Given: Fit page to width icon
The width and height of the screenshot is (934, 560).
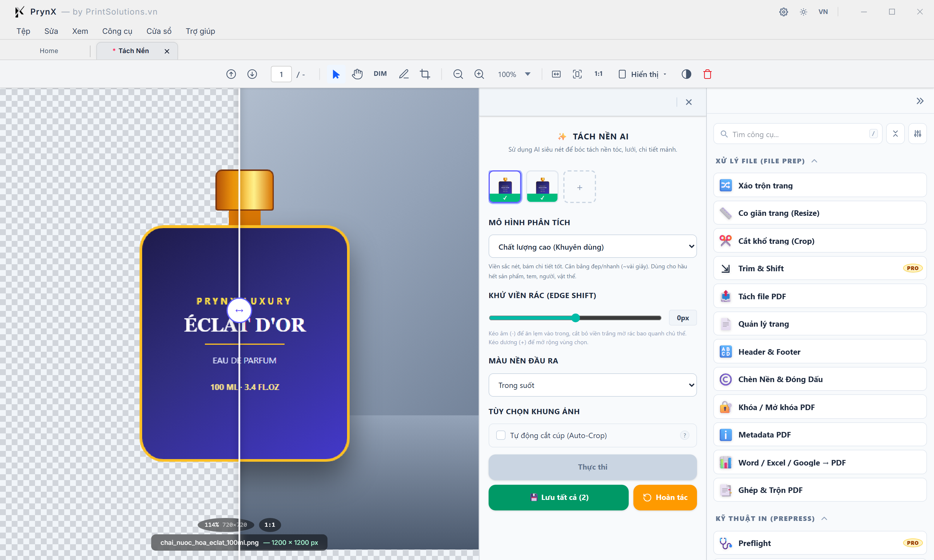Looking at the screenshot, I should [556, 74].
